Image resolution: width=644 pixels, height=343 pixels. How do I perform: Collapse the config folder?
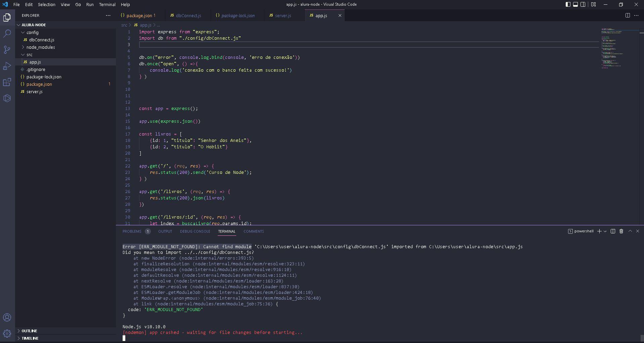point(66,32)
